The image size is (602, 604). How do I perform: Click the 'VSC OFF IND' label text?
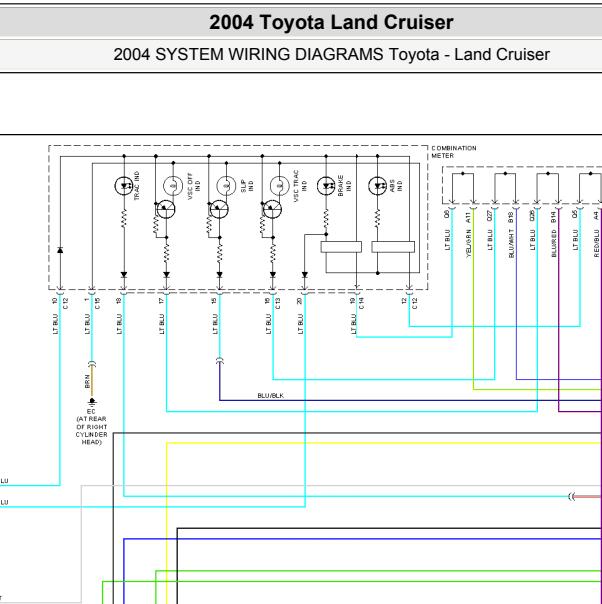click(193, 186)
